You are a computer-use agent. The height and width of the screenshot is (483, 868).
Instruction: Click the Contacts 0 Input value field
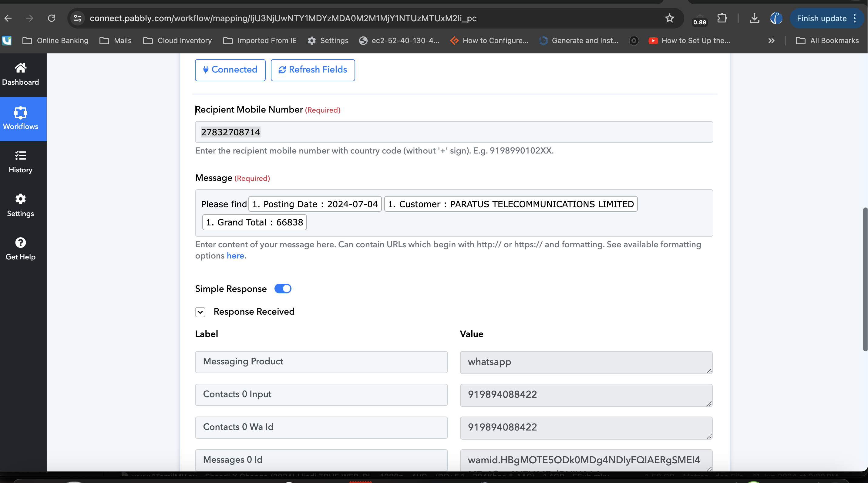tap(586, 395)
